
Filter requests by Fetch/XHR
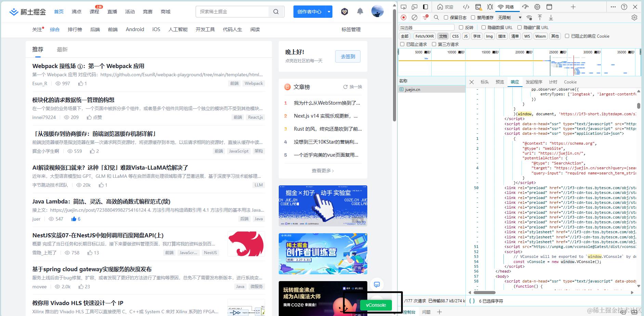[x=424, y=36]
